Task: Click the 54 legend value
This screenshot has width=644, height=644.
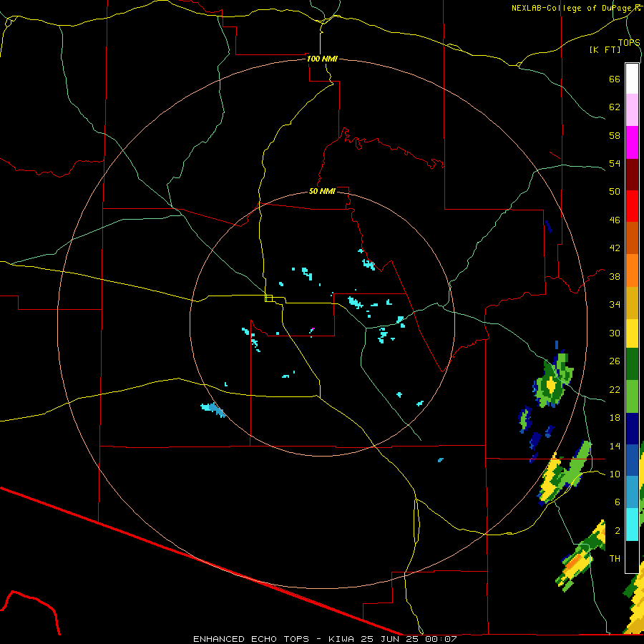Action: (615, 163)
